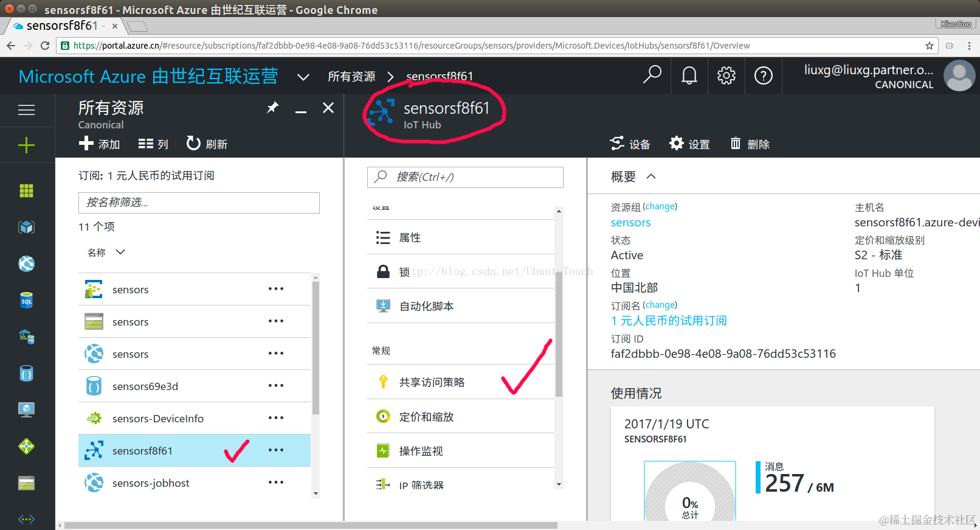Open the help question mark icon

pyautogui.click(x=763, y=75)
